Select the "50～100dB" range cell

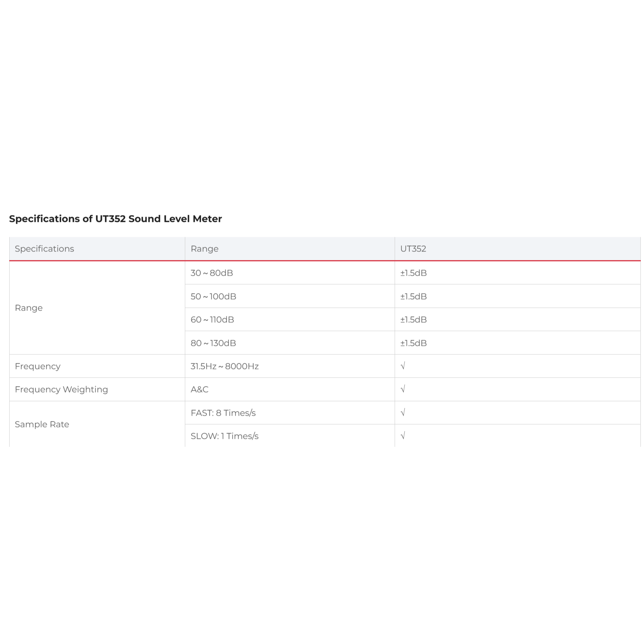click(x=213, y=296)
